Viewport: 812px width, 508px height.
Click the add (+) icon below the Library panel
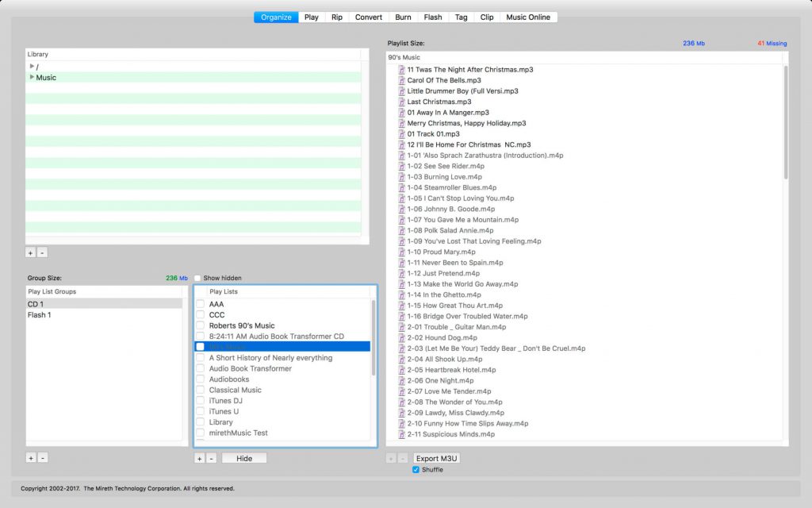pyautogui.click(x=30, y=252)
